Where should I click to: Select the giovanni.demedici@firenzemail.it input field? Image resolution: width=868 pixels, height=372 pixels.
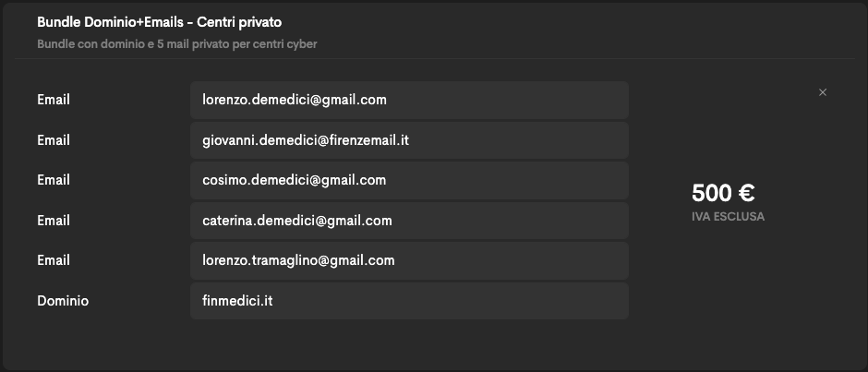coord(409,140)
